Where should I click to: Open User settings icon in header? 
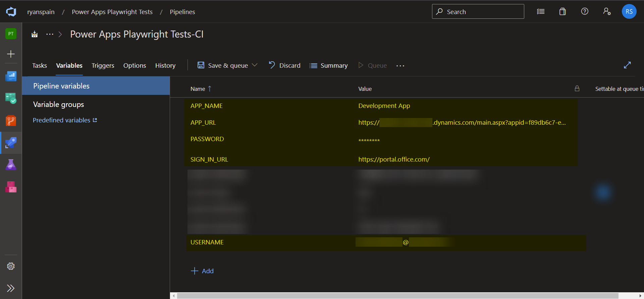pyautogui.click(x=607, y=11)
